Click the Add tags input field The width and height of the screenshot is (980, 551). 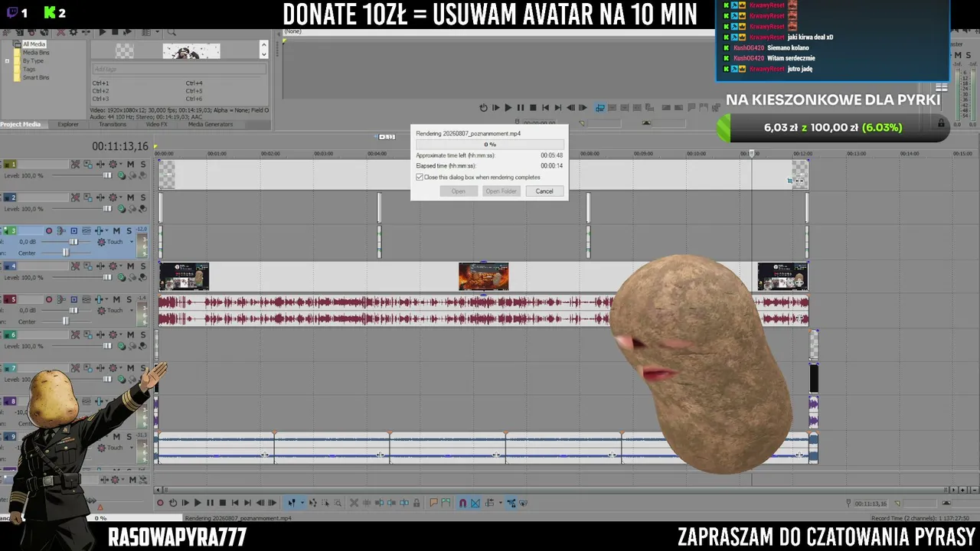point(179,69)
